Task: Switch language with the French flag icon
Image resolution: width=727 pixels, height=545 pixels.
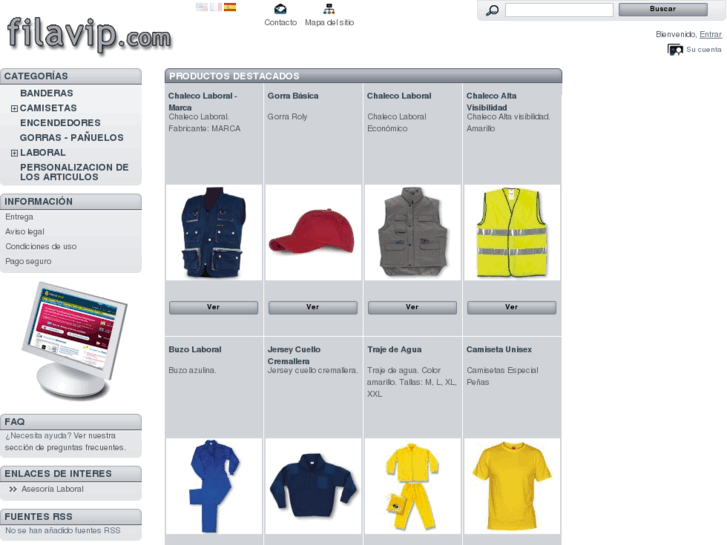Action: pos(216,7)
